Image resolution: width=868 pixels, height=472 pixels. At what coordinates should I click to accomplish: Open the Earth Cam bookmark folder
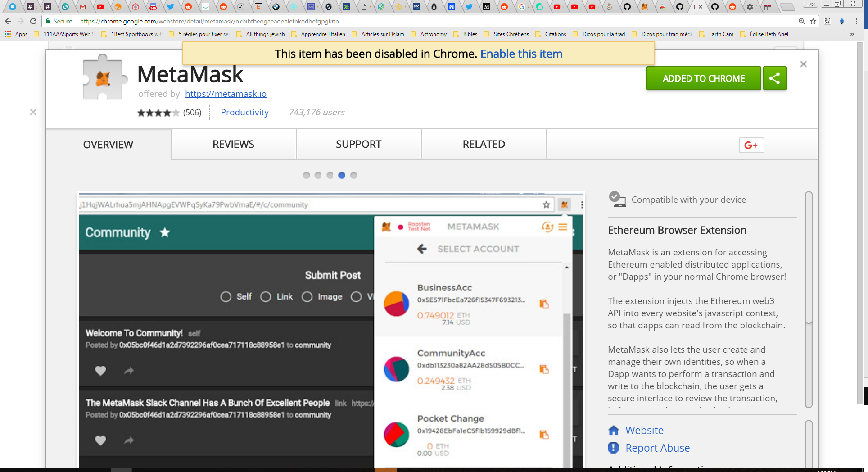716,34
